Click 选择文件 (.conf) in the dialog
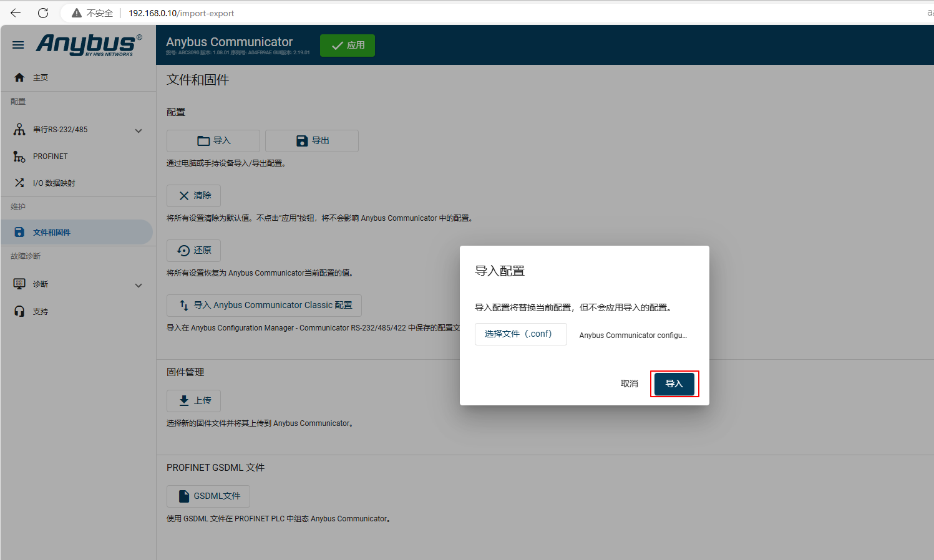Image resolution: width=934 pixels, height=560 pixels. click(521, 334)
